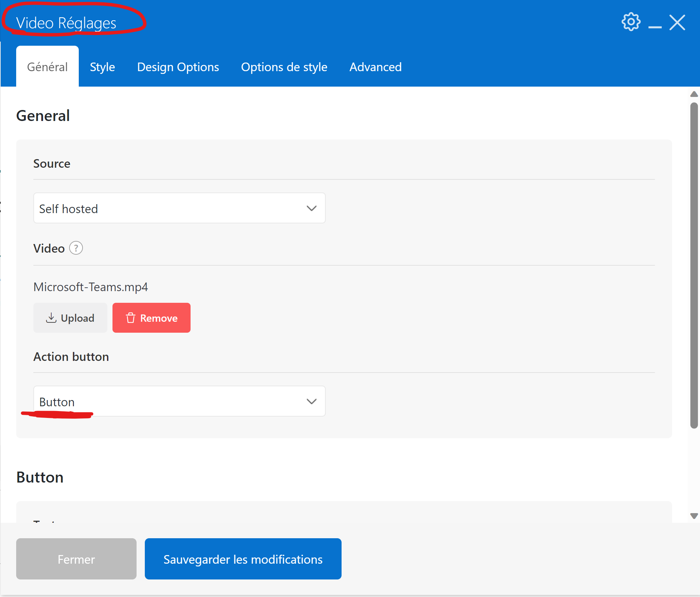Click the scrollbar down arrow
The image size is (700, 597).
[x=694, y=516]
